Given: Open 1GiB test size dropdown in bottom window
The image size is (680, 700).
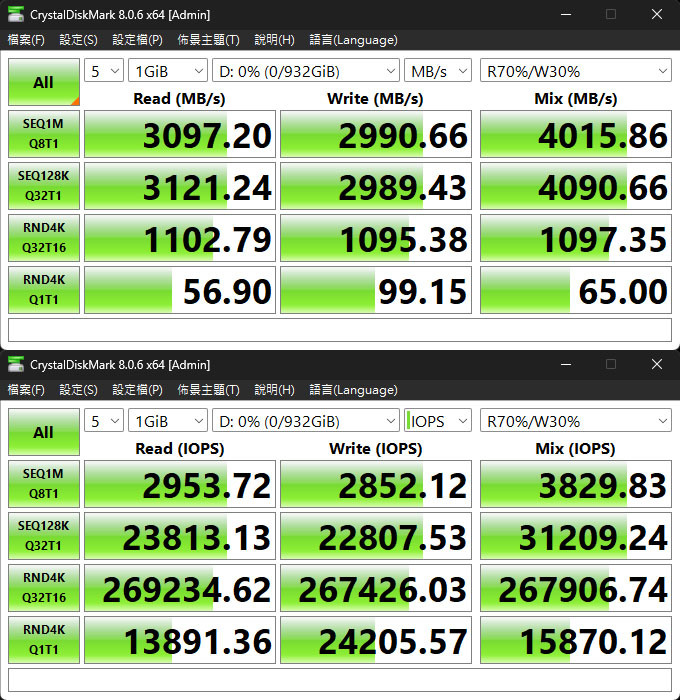Looking at the screenshot, I should pos(168,421).
